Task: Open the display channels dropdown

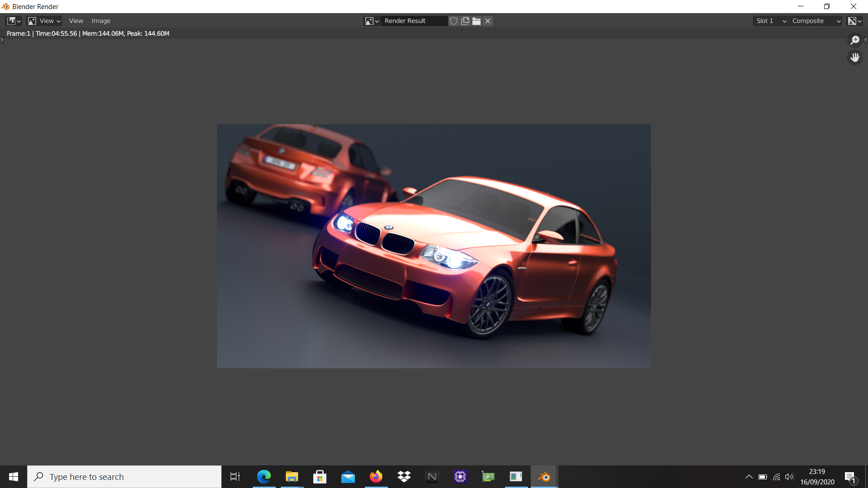Action: (x=854, y=21)
